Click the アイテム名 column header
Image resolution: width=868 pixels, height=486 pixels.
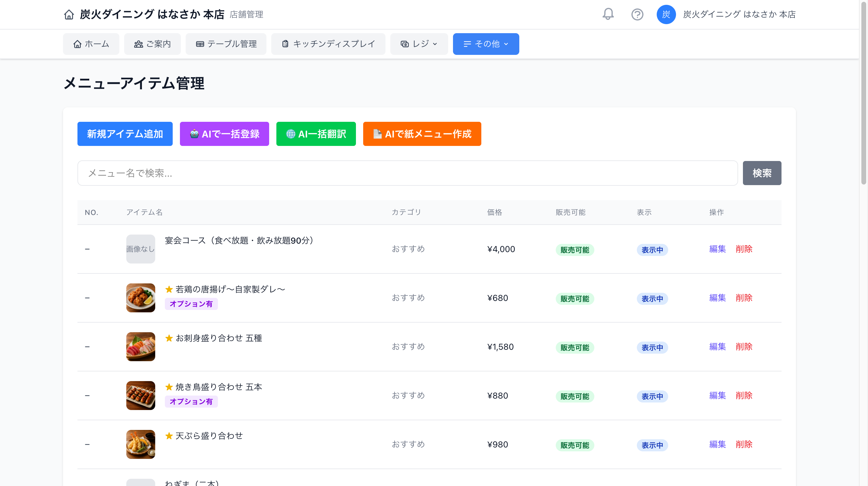click(x=144, y=212)
